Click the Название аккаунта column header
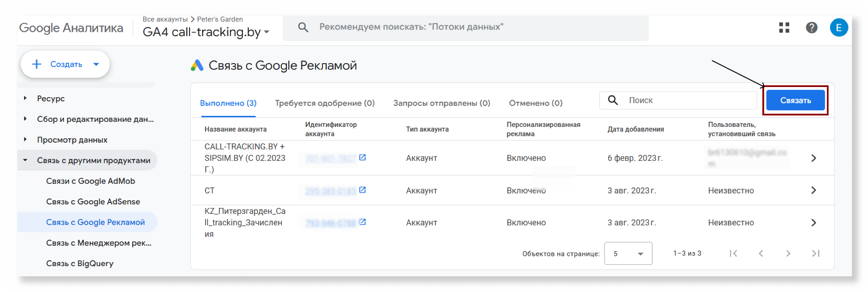The image size is (868, 292). 236,129
